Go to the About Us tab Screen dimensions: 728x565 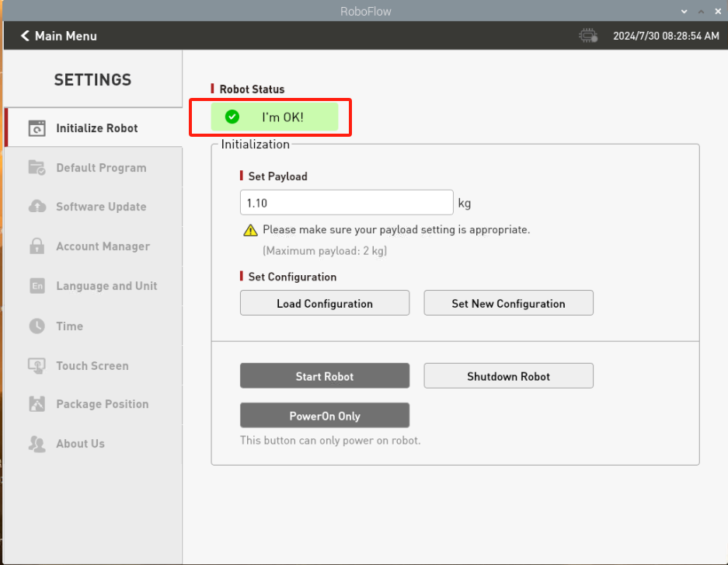click(x=80, y=444)
